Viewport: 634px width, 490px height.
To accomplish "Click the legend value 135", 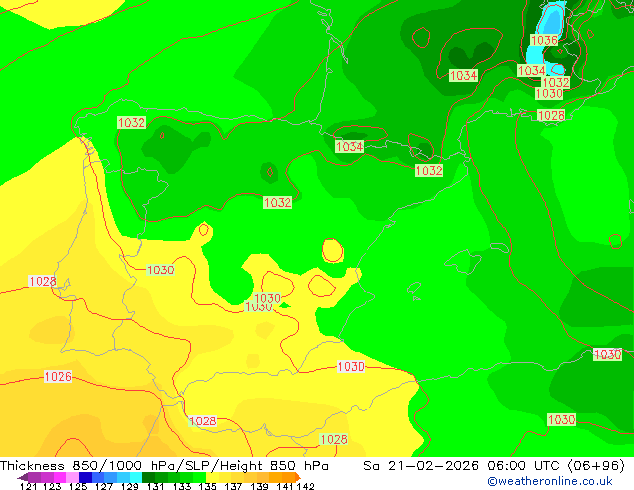I will click(207, 486).
